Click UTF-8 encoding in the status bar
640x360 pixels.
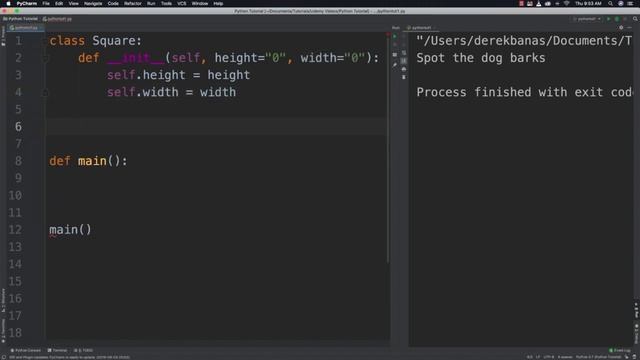coord(549,357)
